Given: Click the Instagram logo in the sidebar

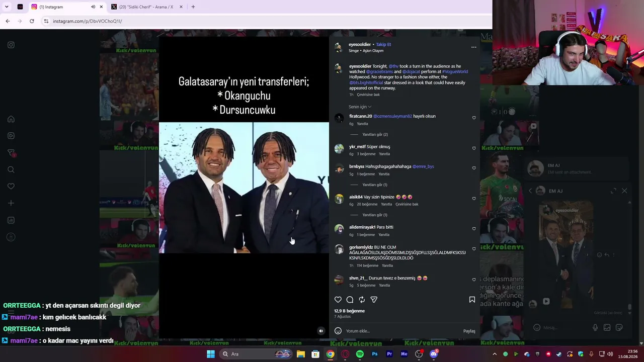Looking at the screenshot, I should (x=11, y=45).
